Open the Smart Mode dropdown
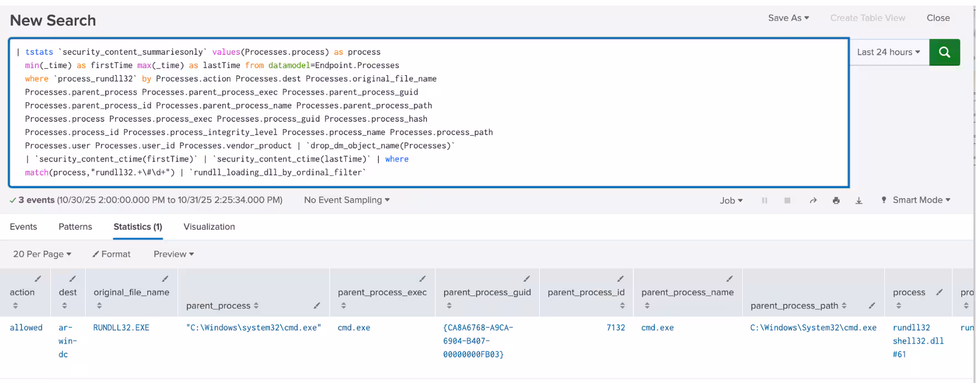The height and width of the screenshot is (383, 980). [920, 200]
